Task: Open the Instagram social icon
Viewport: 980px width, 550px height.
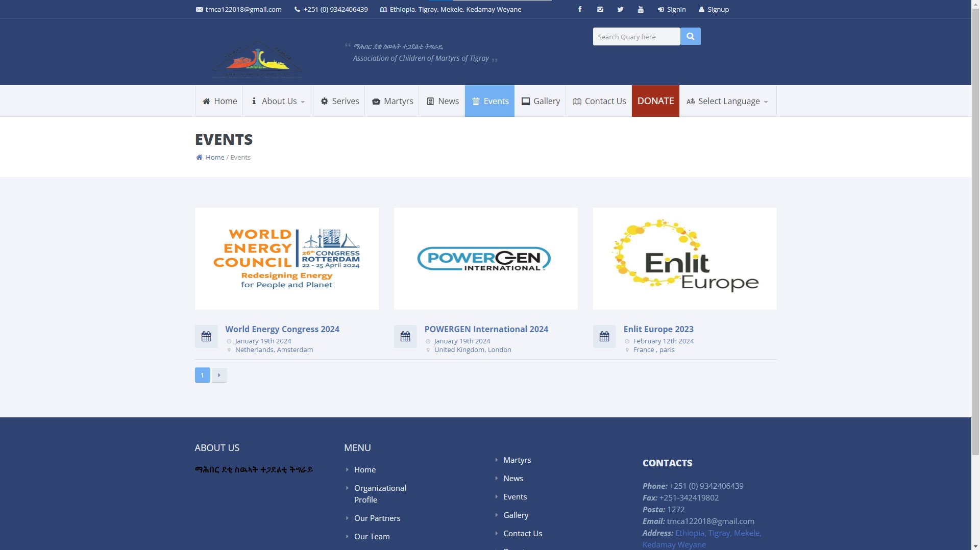Action: 600,9
